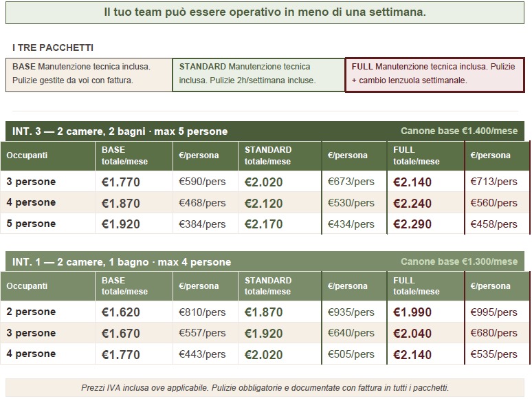Click the €2.290 FULL monthly total
Screen dimensions: 532x399
point(412,224)
